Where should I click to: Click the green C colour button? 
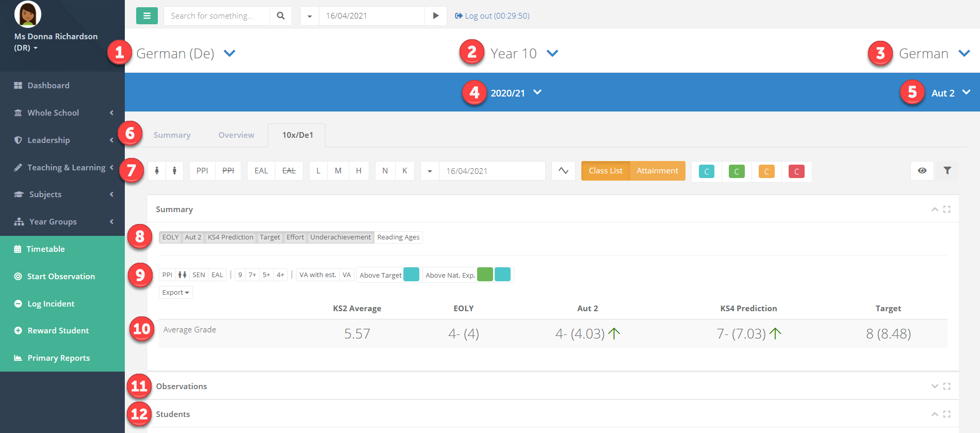tap(737, 172)
